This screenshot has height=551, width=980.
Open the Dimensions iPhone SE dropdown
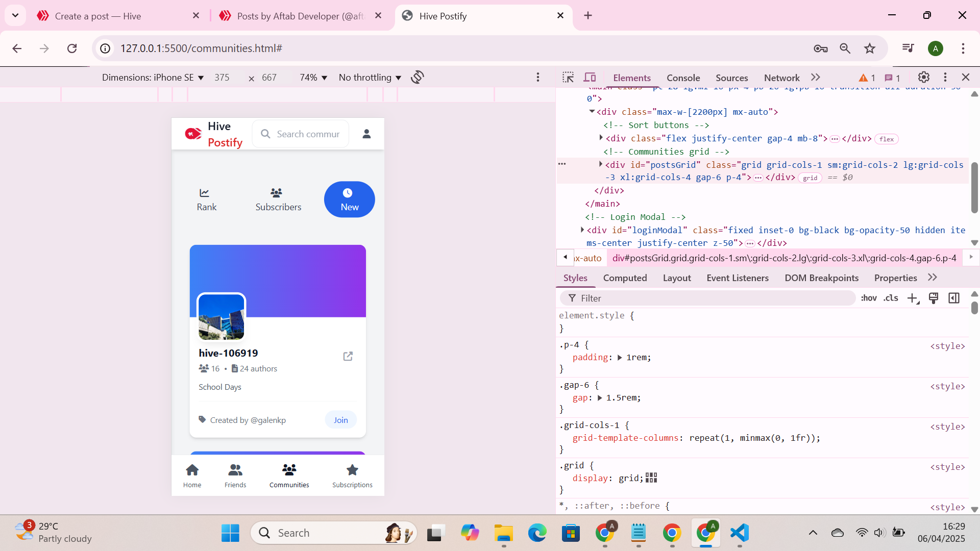click(x=153, y=78)
